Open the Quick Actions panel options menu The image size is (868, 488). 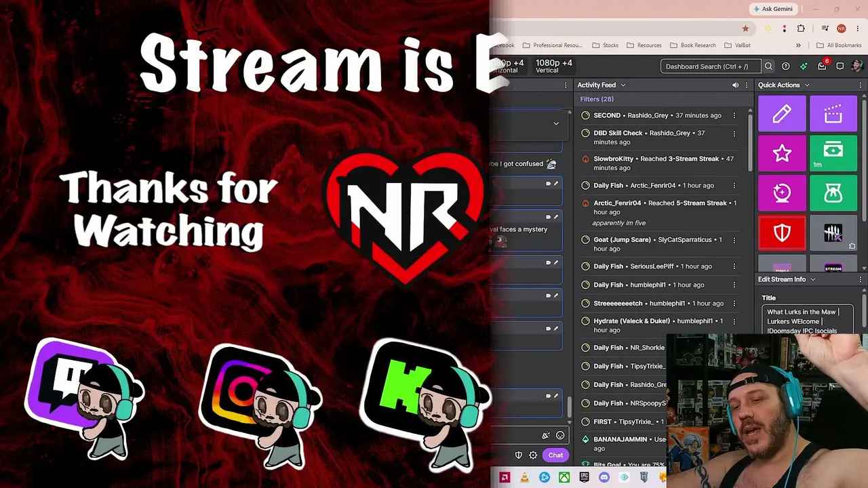861,85
